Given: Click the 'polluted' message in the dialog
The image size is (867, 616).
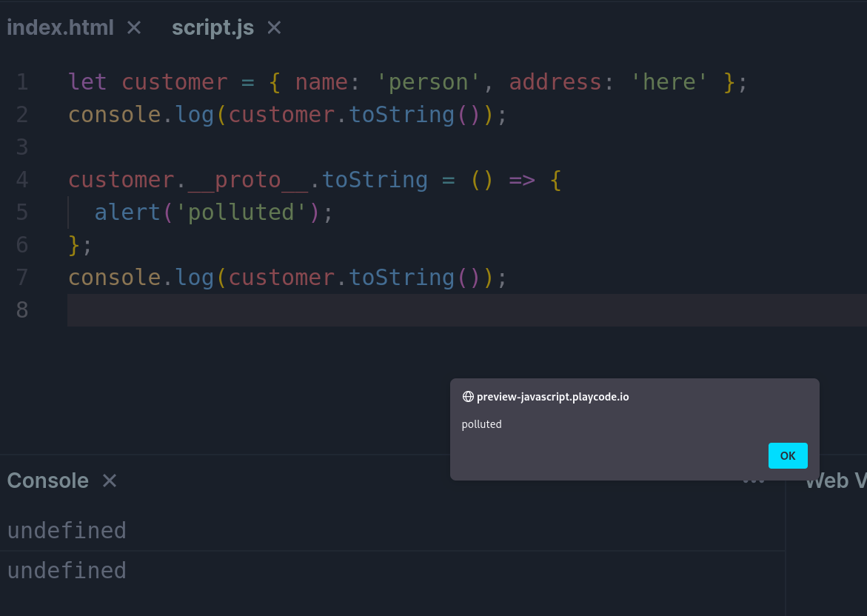Looking at the screenshot, I should pos(481,424).
